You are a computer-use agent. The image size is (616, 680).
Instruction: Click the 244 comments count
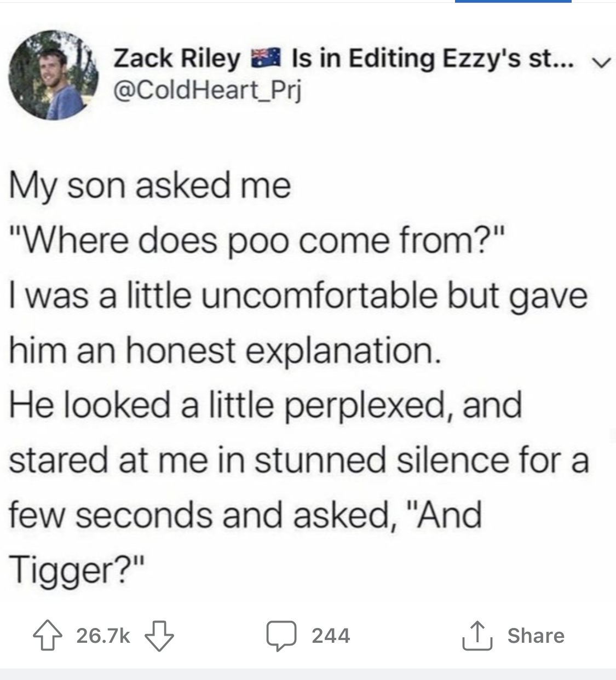click(331, 636)
